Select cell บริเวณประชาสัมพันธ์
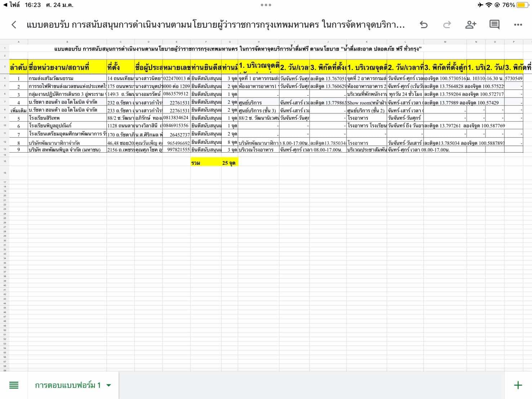Image resolution: width=532 pixels, height=399 pixels. tap(367, 149)
